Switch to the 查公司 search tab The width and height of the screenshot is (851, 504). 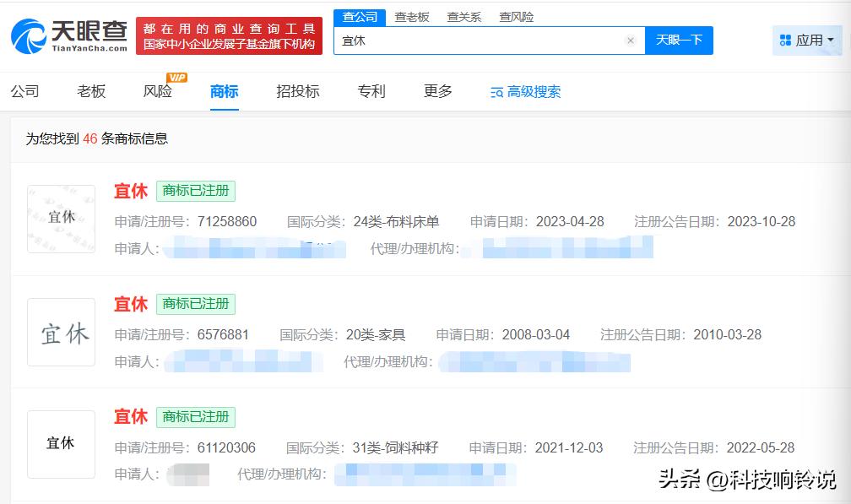click(x=360, y=18)
